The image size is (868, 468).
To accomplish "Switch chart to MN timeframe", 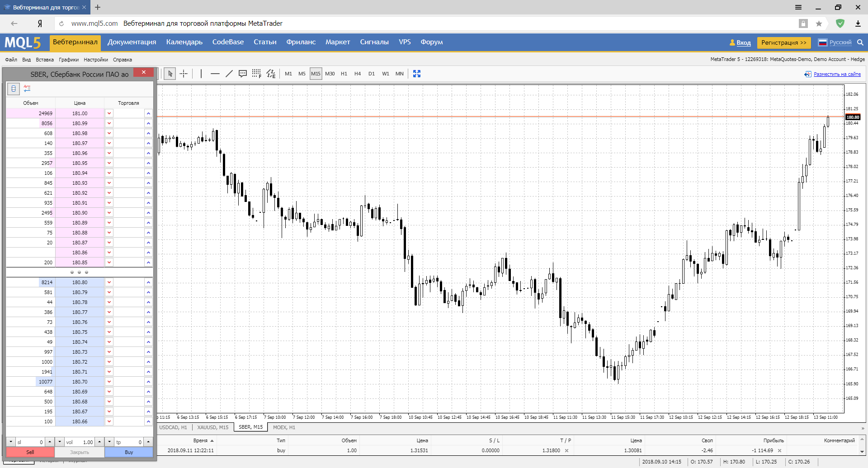I will (400, 74).
